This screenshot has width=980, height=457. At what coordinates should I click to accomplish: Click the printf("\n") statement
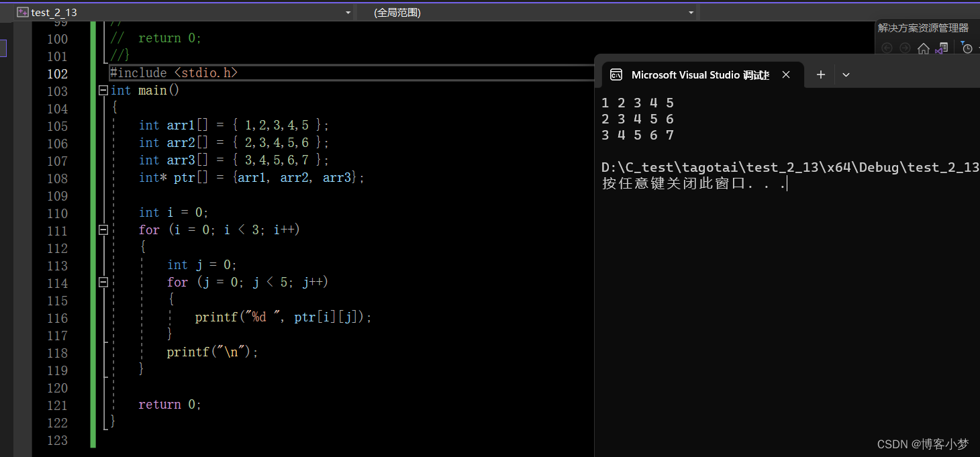(213, 352)
